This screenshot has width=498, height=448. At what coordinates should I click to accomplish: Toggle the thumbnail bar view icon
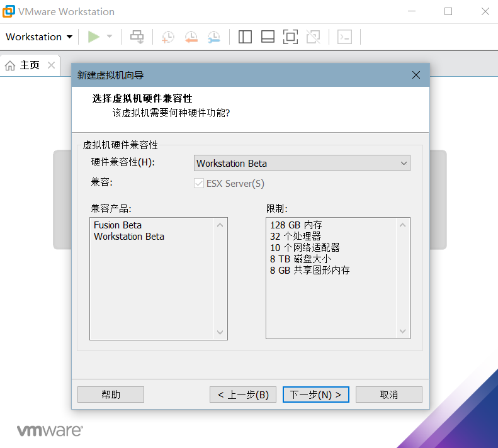point(268,37)
